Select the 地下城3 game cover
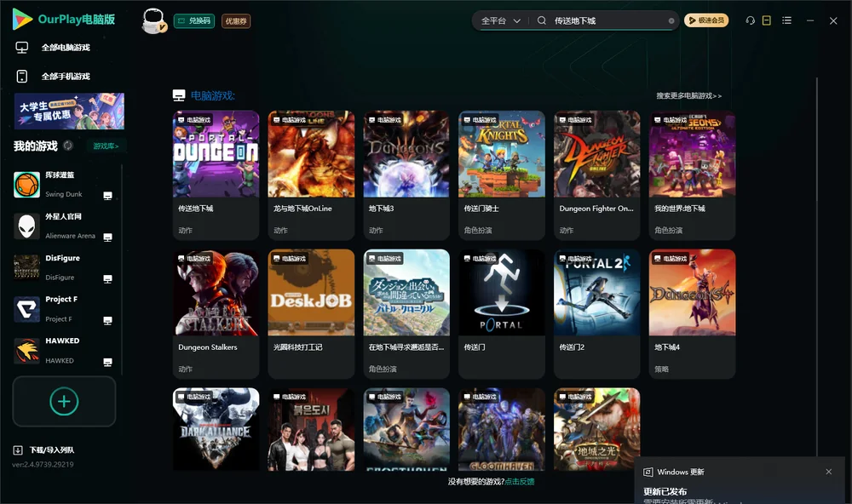 406,154
